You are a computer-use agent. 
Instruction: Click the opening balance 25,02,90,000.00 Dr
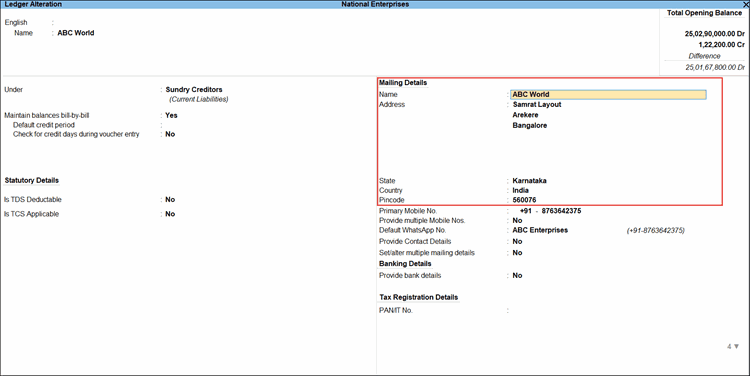click(715, 34)
